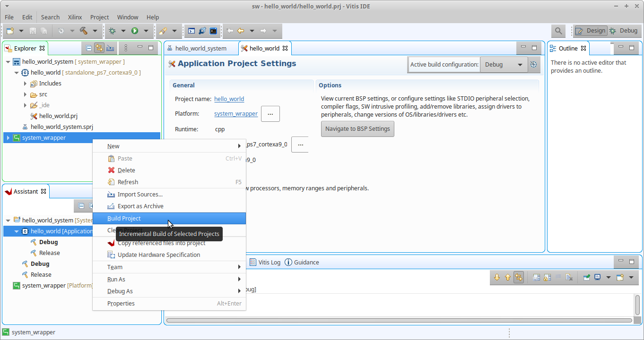
Task: Click the Pin Console icon
Action: tap(586, 278)
